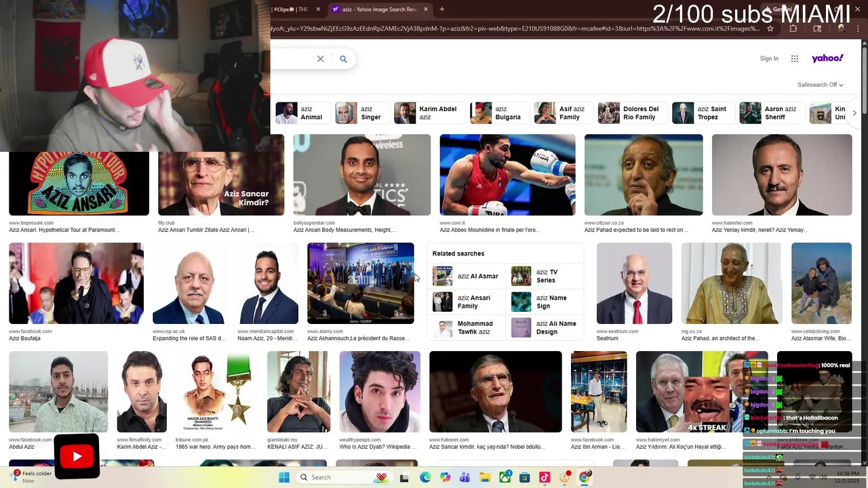Open a new browser tab
The width and height of the screenshot is (868, 488).
click(442, 9)
